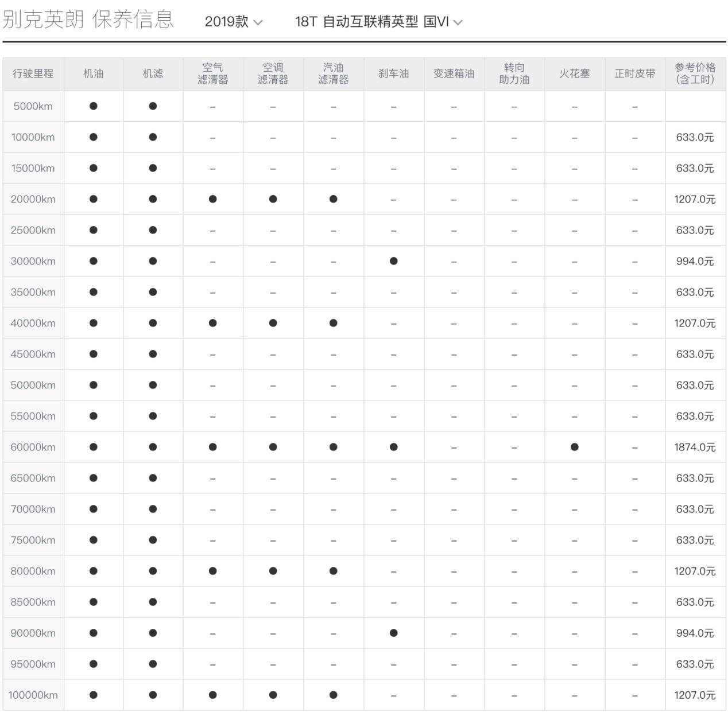Click the dash under 正时皮带 at 5000km

[x=634, y=106]
